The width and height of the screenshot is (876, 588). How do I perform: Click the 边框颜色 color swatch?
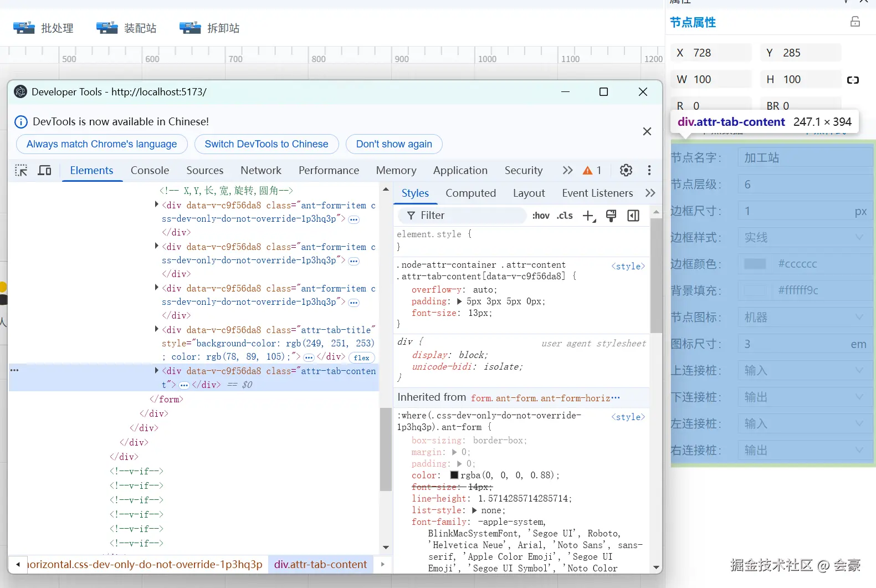click(x=755, y=264)
